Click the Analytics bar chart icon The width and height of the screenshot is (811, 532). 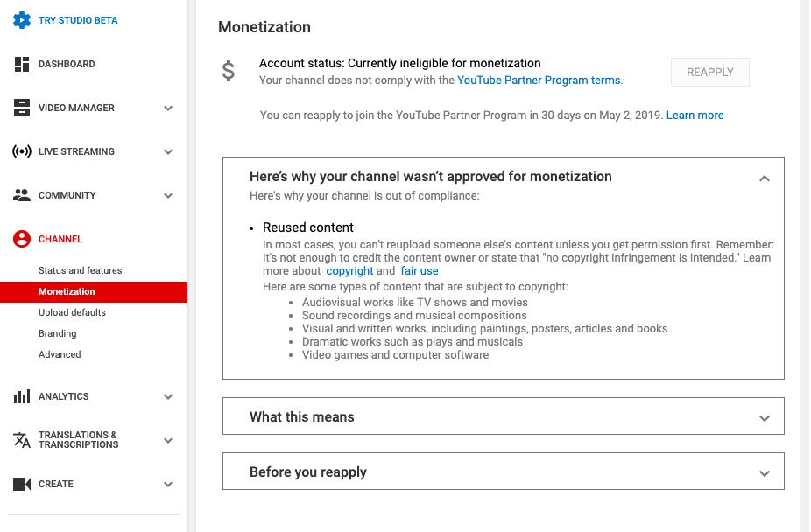point(22,396)
